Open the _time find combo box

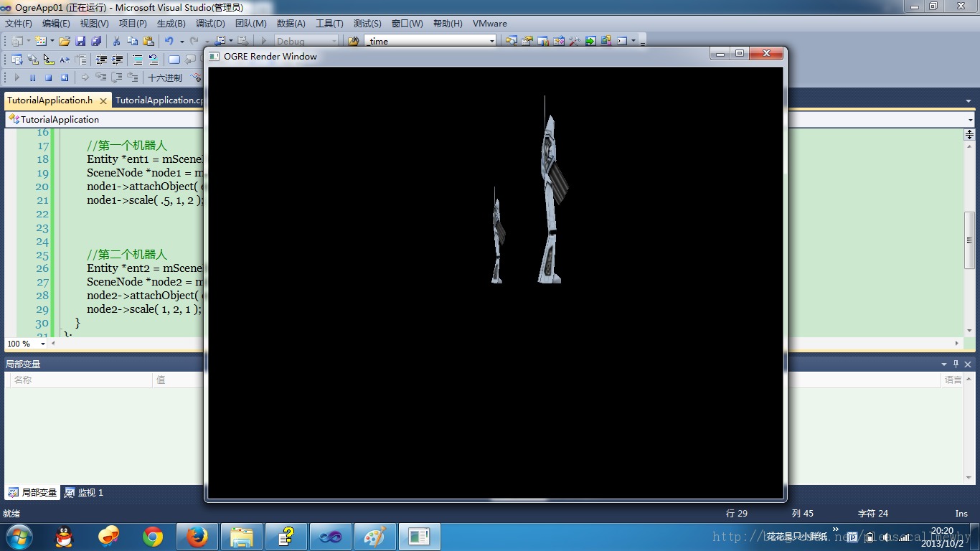point(430,41)
